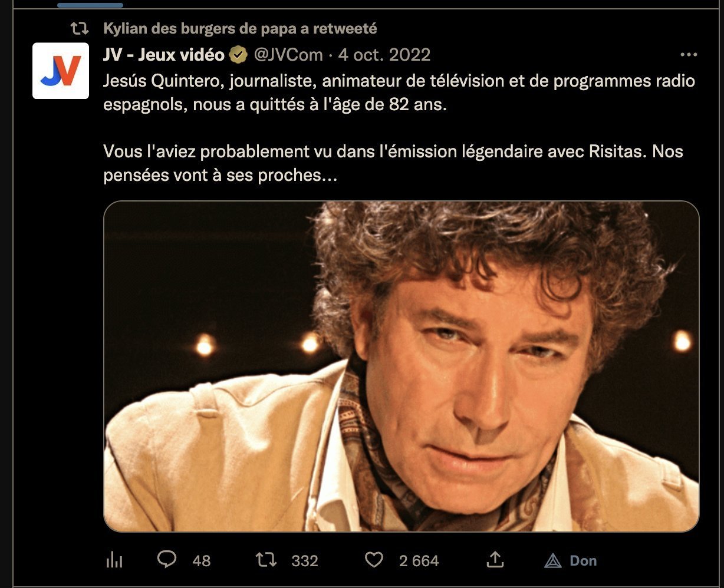Open the 'JV - Jeux vidéo' display name
Image resolution: width=724 pixels, height=588 pixels.
[x=164, y=55]
